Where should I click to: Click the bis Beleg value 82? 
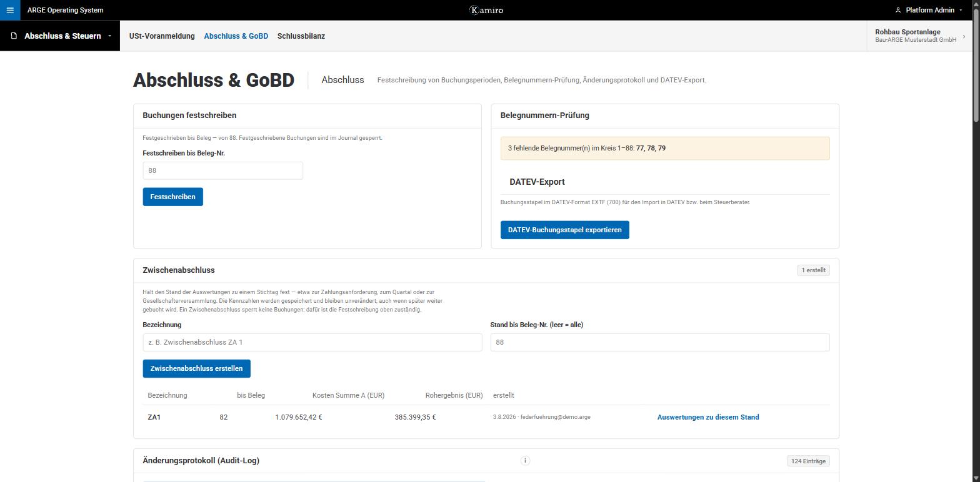tap(224, 417)
